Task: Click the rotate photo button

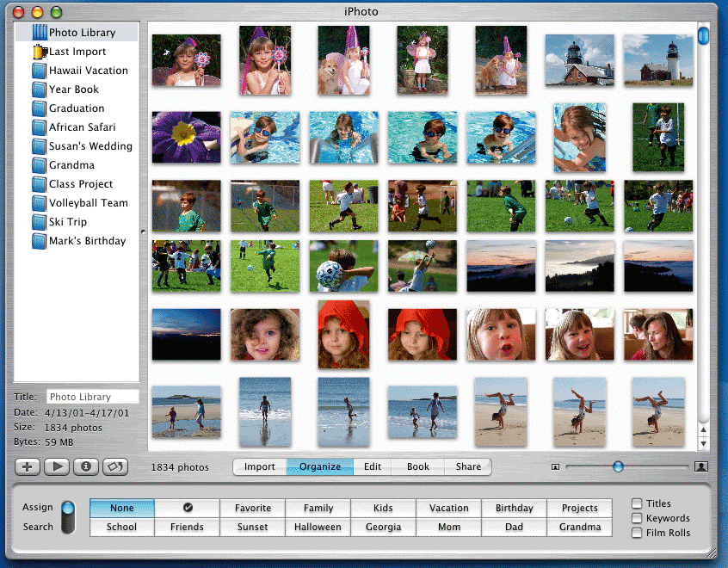Action: tap(114, 466)
